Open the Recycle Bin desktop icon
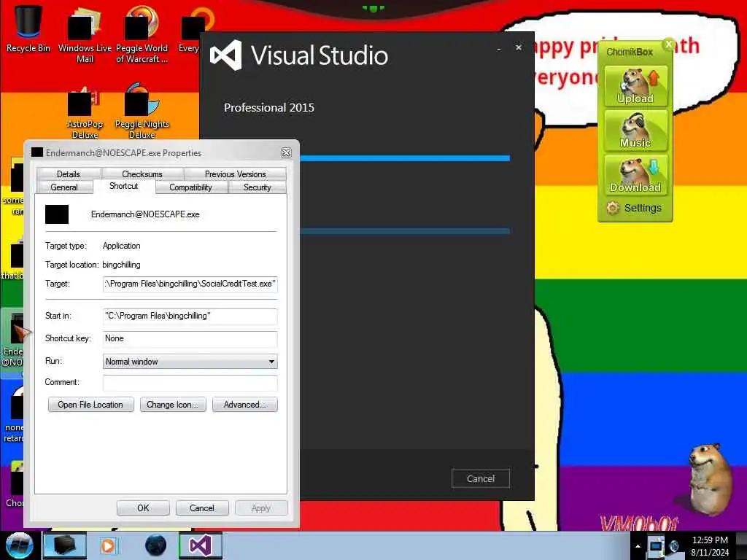The height and width of the screenshot is (560, 747). pos(28,28)
